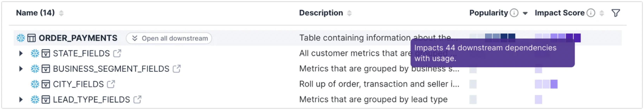Open STATE_FIELDS external link icon
This screenshot has height=110, width=644.
(117, 53)
